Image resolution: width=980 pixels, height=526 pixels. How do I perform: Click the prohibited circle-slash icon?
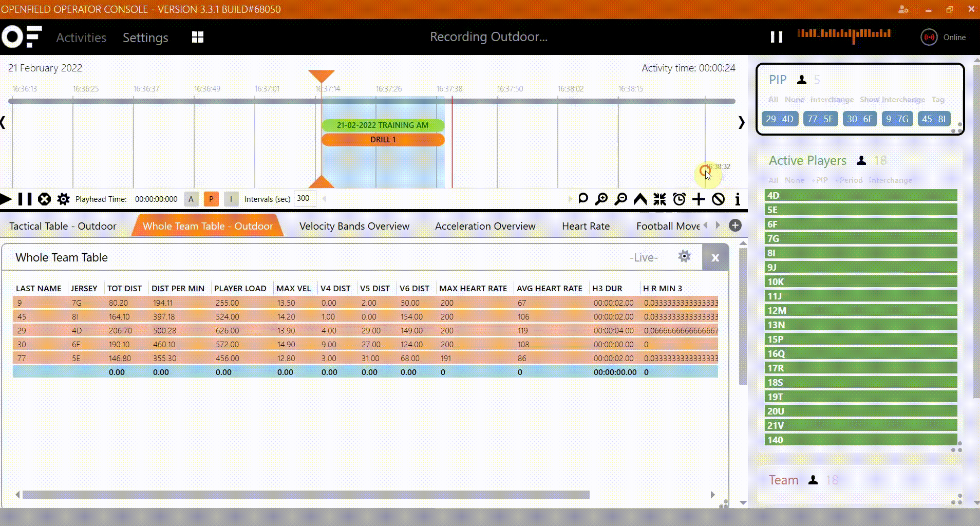point(718,199)
